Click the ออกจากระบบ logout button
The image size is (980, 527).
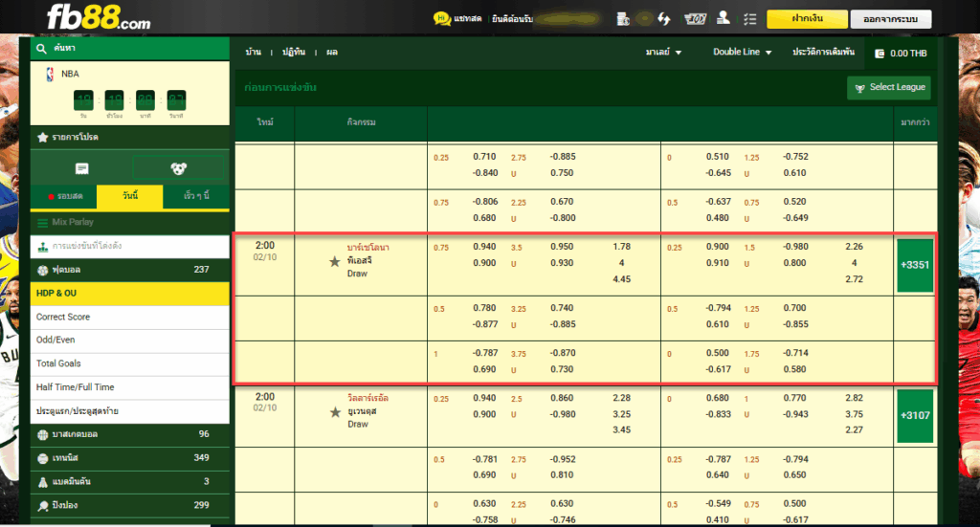click(x=891, y=19)
